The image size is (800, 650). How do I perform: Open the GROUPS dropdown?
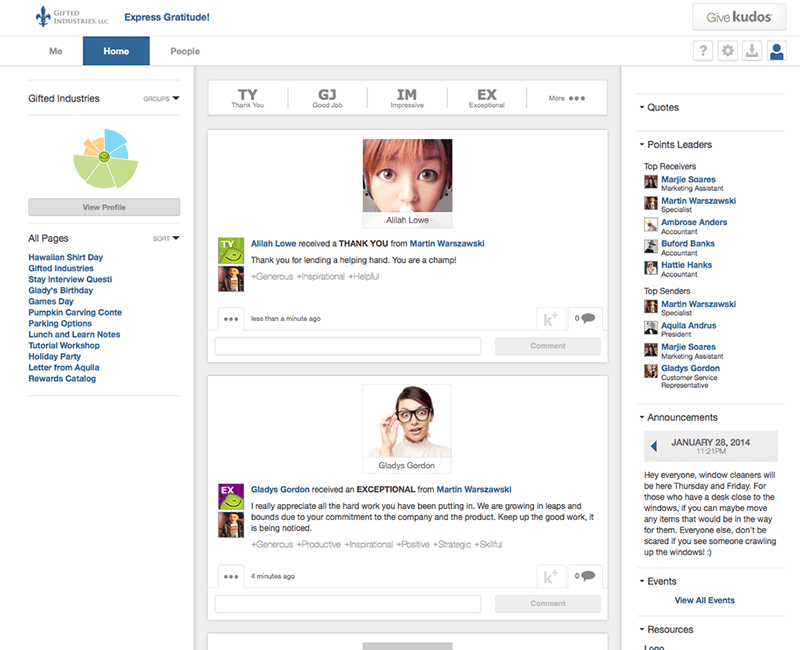pos(161,98)
